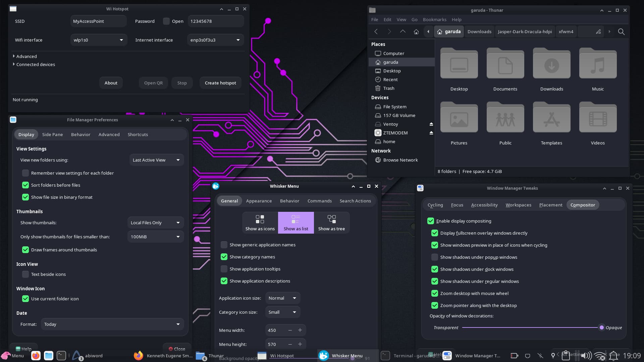Open the volume control tray icon
Screen dimensions: 644x362
coord(586,356)
